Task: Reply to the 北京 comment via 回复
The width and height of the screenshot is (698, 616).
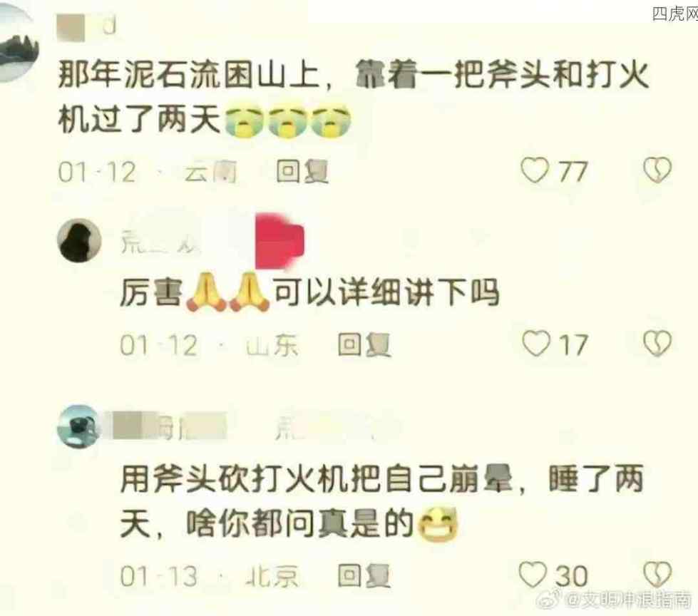Action: [x=364, y=575]
